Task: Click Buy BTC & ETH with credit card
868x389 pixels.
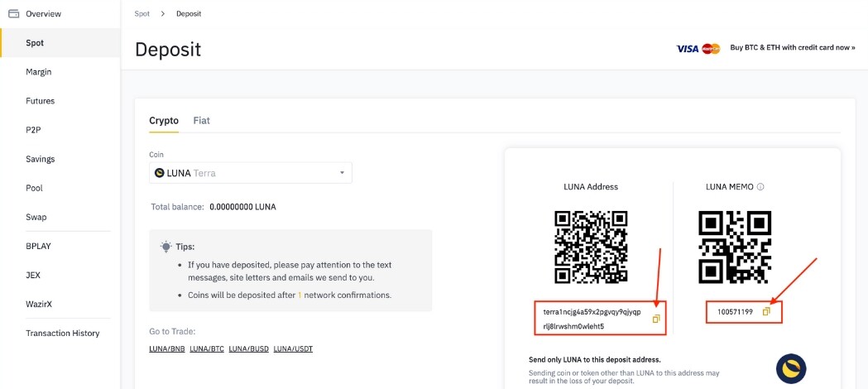Action: coord(793,47)
